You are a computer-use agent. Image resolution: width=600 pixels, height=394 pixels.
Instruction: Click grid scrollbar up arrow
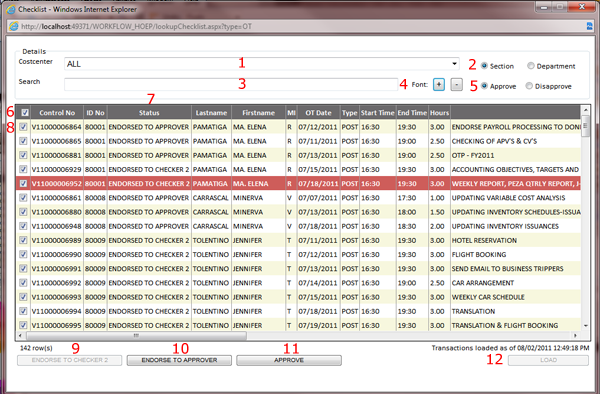click(585, 110)
